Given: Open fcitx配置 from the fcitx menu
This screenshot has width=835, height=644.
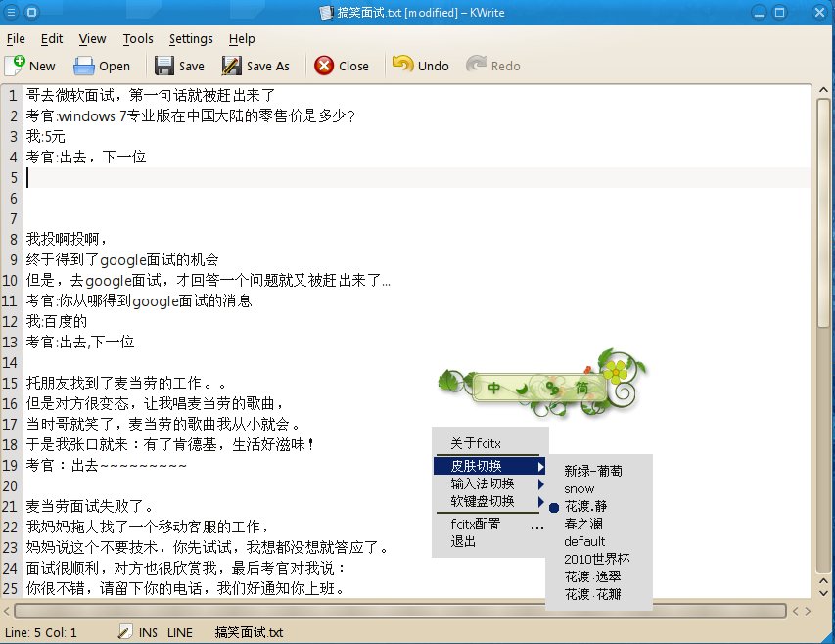Looking at the screenshot, I should pos(489,525).
